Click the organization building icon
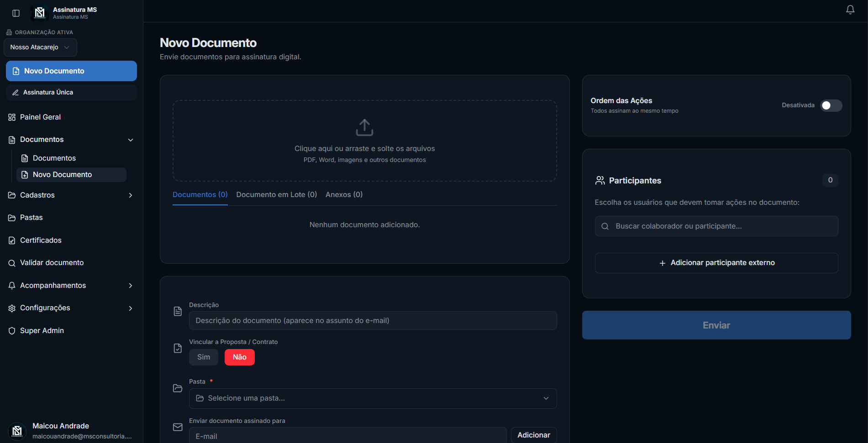Screen dimensions: 868x443 tap(9, 32)
